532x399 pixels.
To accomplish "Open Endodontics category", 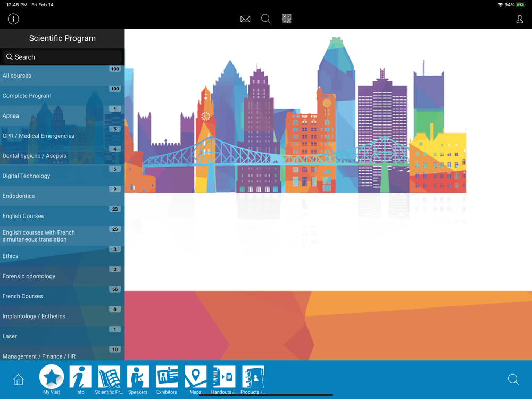I will point(62,196).
